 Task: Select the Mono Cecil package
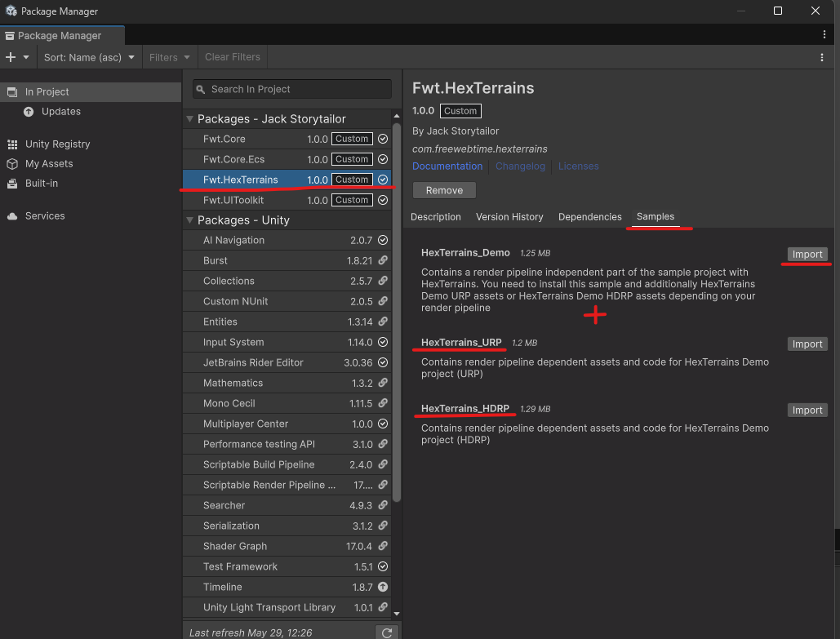point(287,403)
